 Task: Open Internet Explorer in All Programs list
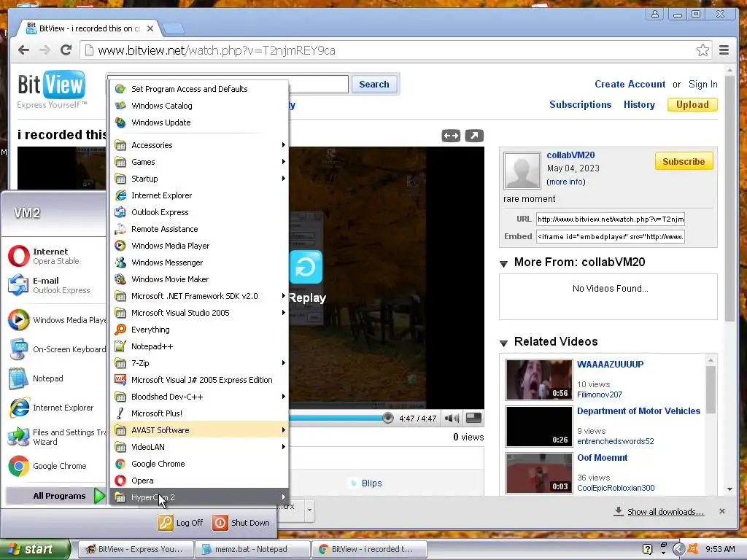200,195
